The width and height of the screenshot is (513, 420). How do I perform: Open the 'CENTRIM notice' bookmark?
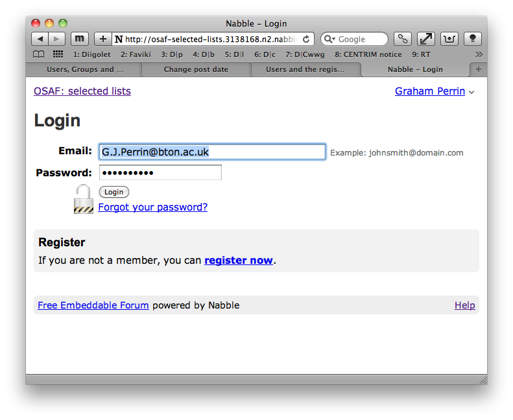[x=368, y=54]
